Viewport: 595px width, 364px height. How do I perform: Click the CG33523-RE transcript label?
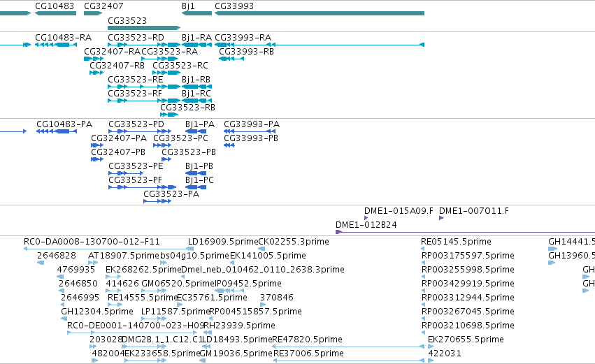[x=136, y=80]
